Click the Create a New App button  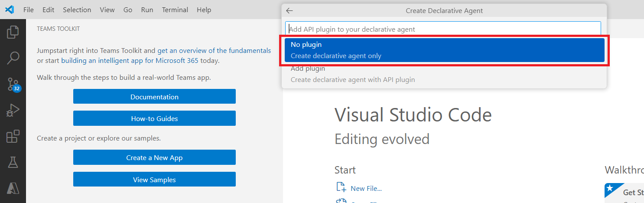coord(154,157)
